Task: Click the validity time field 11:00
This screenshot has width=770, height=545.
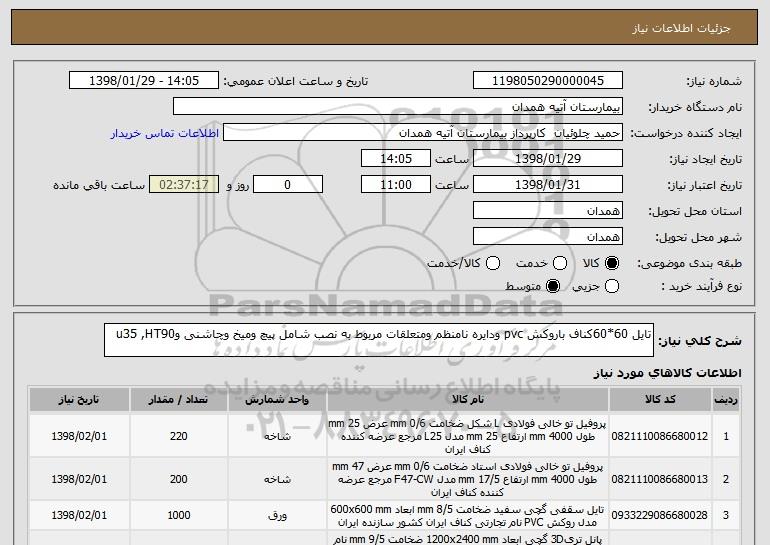Action: (396, 185)
